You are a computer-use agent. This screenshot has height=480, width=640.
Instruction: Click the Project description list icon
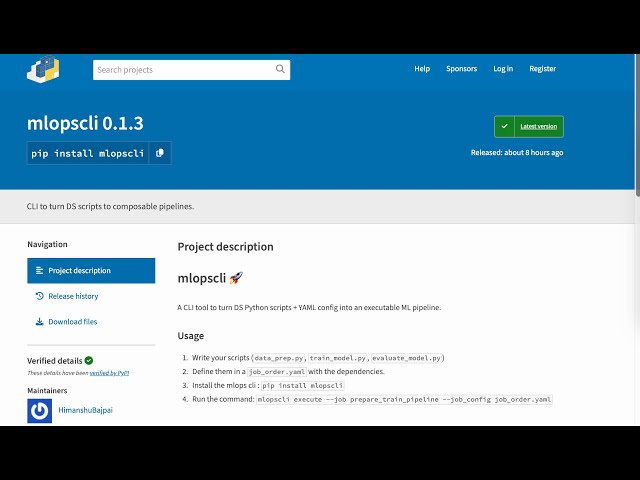click(x=40, y=271)
